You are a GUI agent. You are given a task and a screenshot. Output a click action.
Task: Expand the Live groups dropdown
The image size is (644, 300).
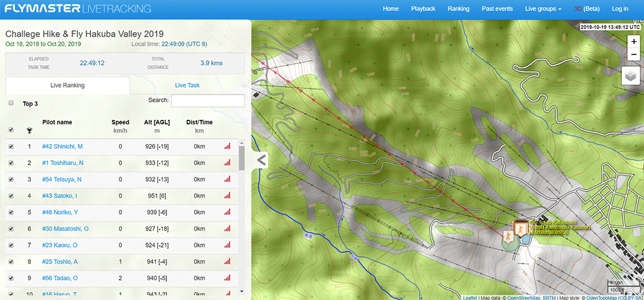pyautogui.click(x=542, y=9)
